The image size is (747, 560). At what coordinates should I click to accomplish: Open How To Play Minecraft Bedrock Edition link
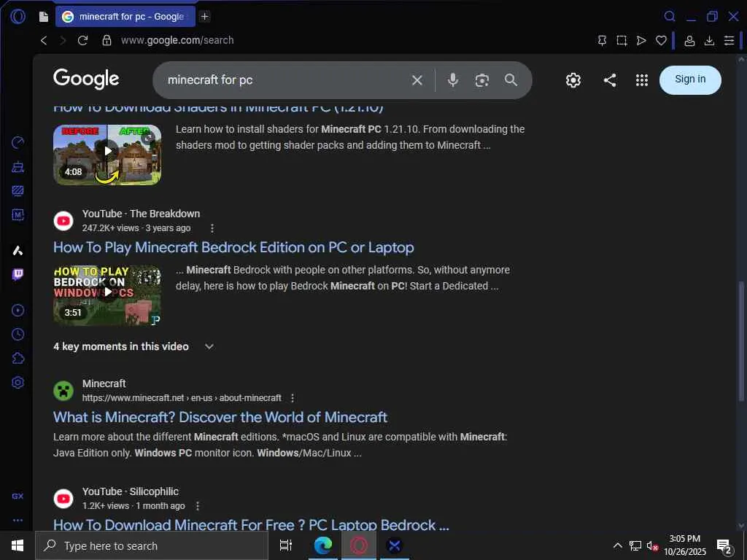click(x=233, y=248)
